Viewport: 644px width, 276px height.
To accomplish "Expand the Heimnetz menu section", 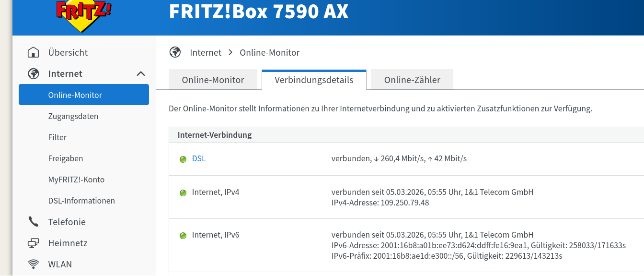I will [68, 243].
